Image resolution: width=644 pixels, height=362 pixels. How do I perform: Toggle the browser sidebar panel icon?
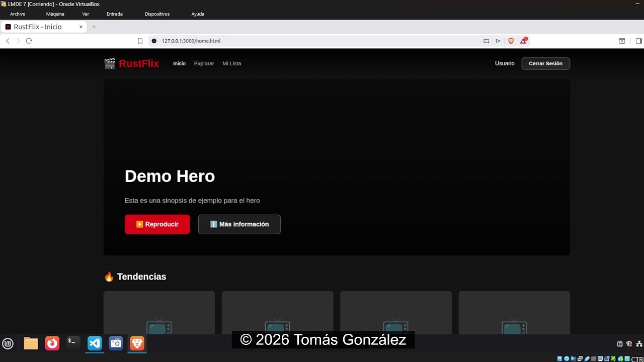click(638, 41)
